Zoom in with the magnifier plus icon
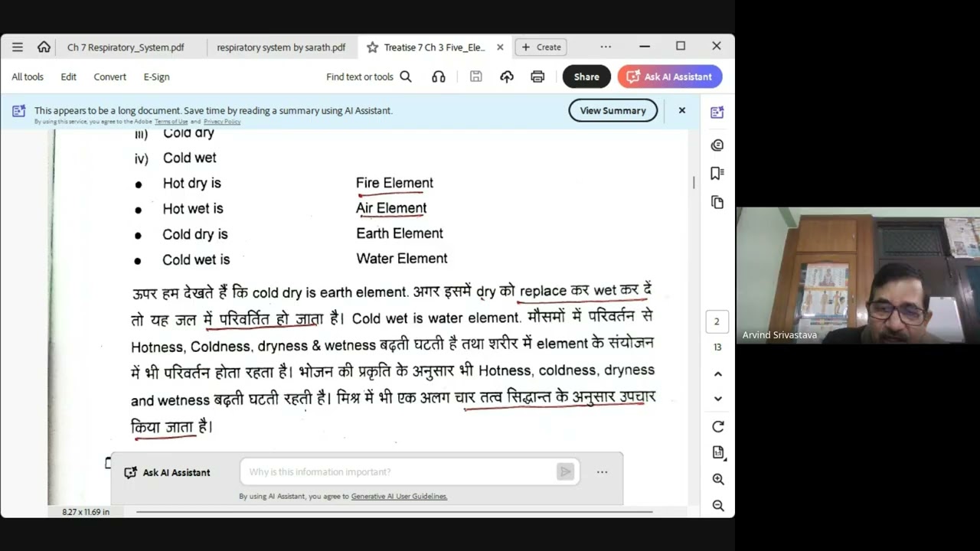980x551 pixels. click(x=718, y=479)
